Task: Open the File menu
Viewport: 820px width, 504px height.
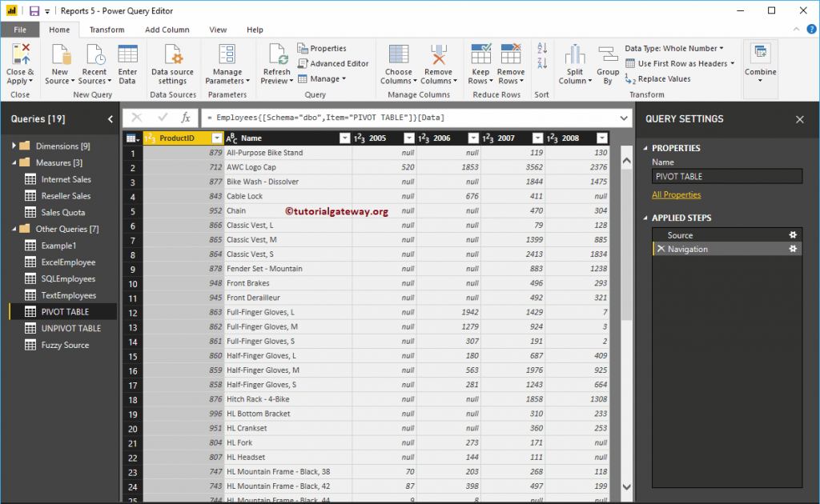Action: tap(20, 30)
